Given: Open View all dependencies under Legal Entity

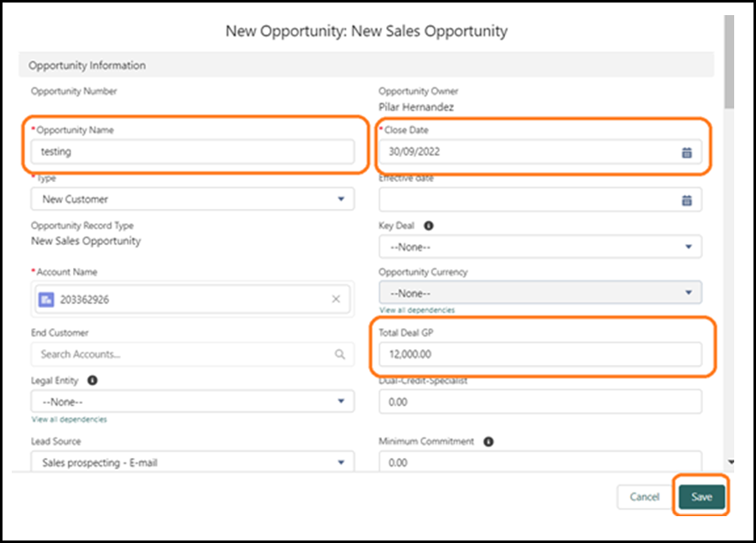Looking at the screenshot, I should (70, 420).
